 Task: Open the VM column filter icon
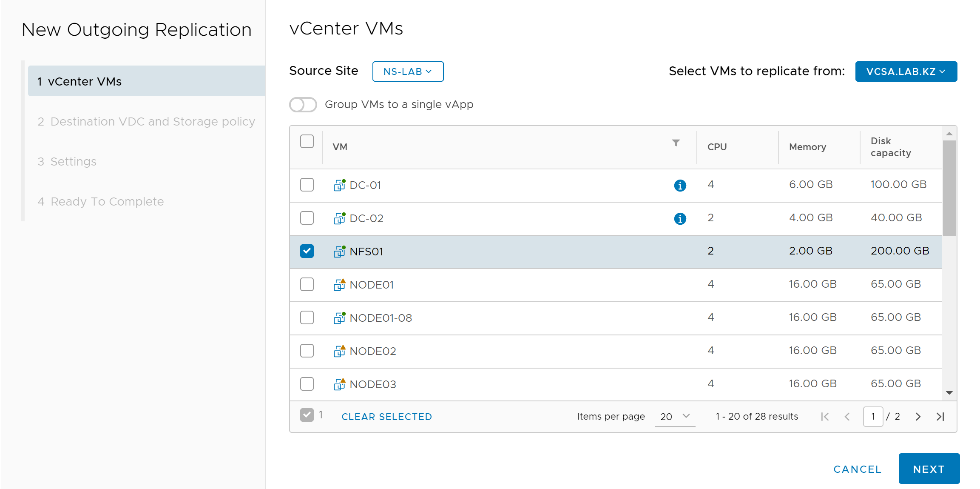(676, 143)
